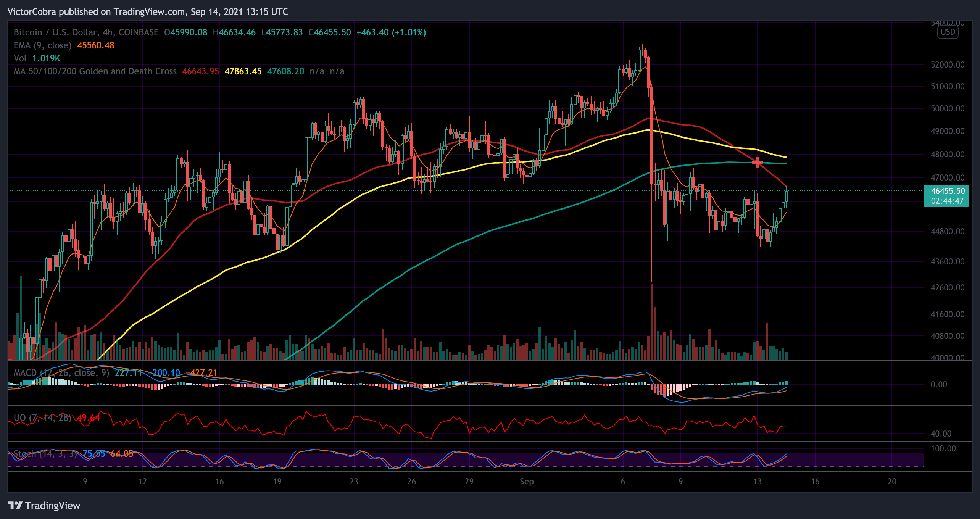This screenshot has width=980, height=519.
Task: Click the UO value 49.64
Action: (89, 418)
